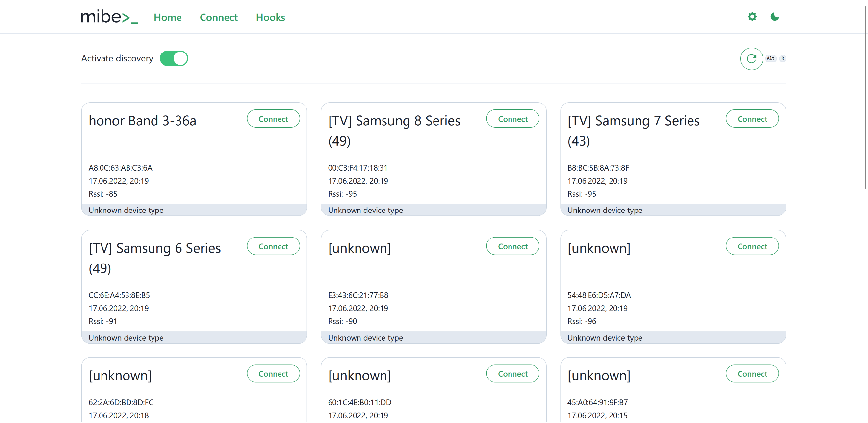Click MAC address 60:1C:4B:B0:11:DD

tap(360, 402)
